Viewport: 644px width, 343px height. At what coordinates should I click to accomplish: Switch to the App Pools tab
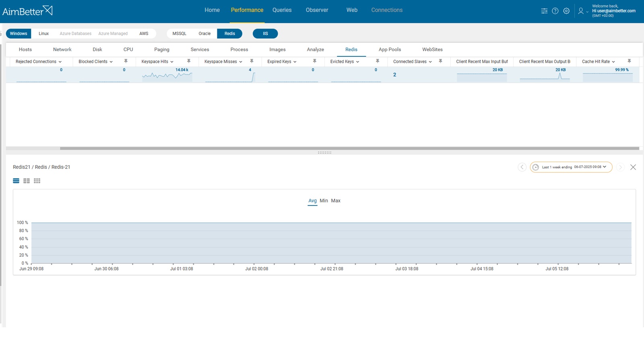390,50
